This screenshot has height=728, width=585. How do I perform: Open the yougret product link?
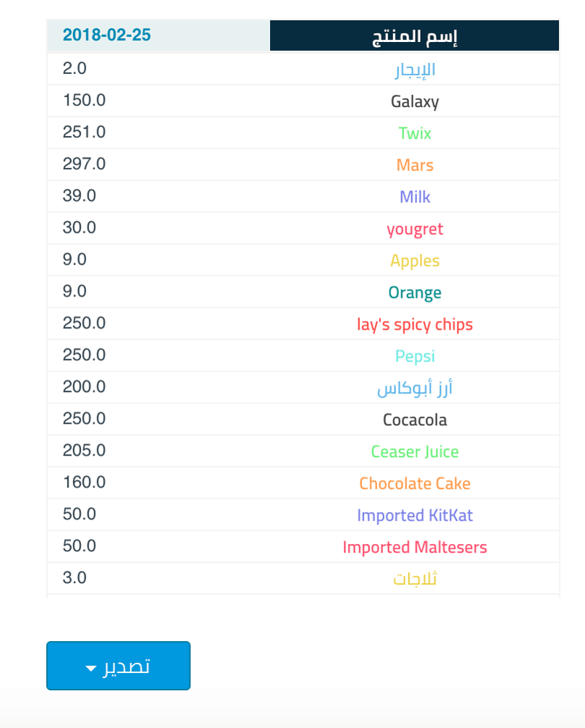pyautogui.click(x=415, y=229)
